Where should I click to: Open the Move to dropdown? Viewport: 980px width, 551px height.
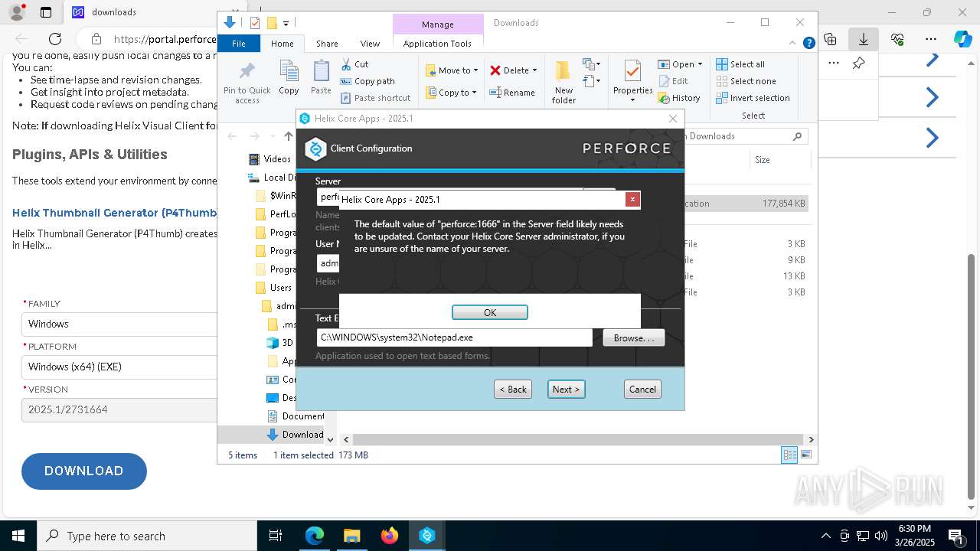point(452,70)
